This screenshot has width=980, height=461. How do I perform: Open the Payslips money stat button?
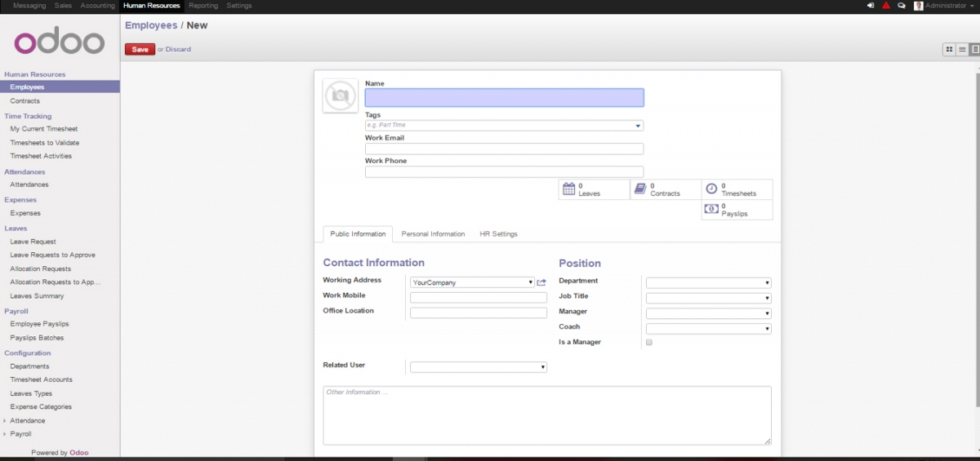(x=737, y=210)
